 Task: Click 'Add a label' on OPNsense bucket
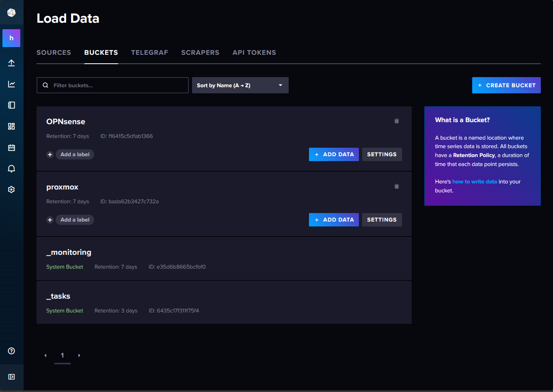coord(75,154)
